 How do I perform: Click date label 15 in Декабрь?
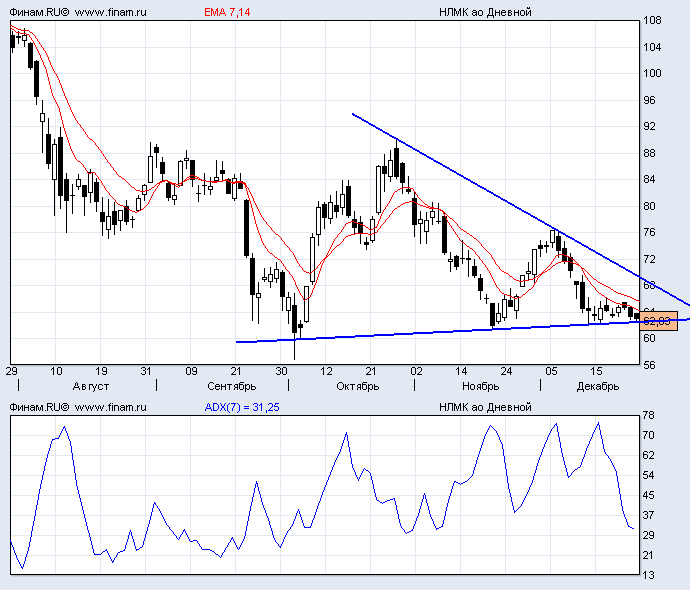(596, 371)
